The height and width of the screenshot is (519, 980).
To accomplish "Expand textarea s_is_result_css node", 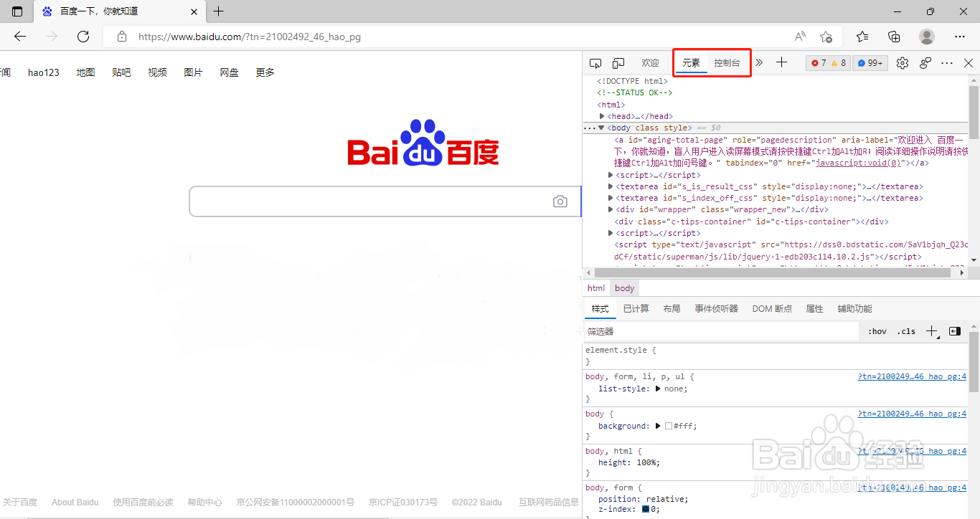I will (x=611, y=186).
